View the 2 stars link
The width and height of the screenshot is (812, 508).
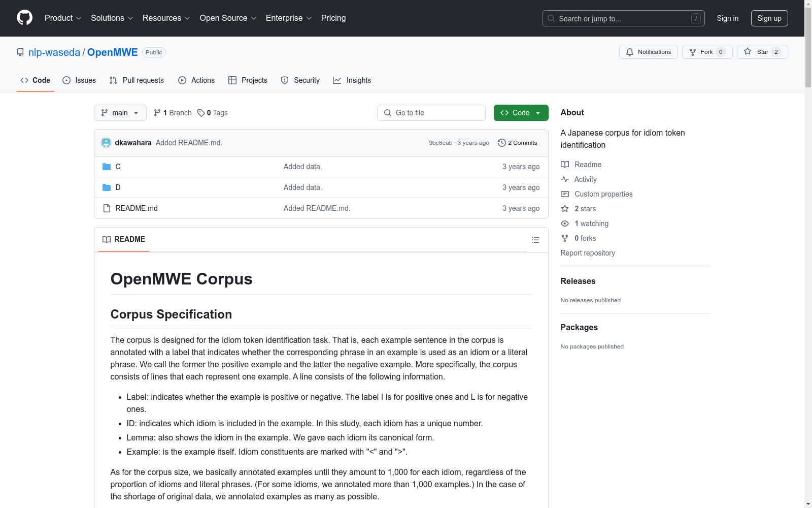tap(579, 209)
